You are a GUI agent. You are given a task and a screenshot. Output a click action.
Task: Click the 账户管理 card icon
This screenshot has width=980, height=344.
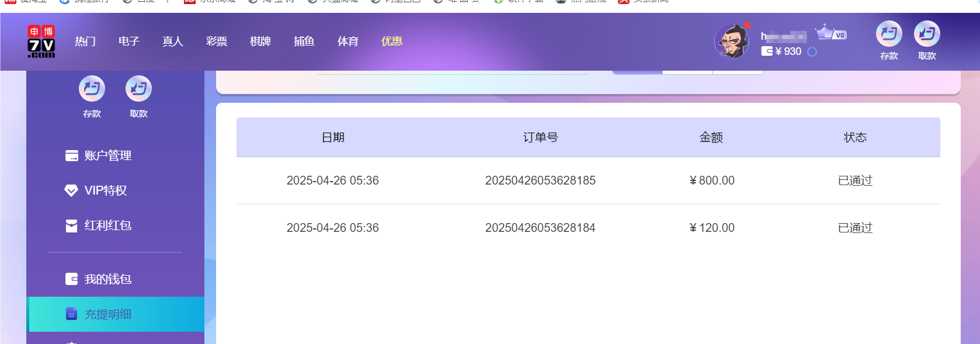[x=71, y=156]
